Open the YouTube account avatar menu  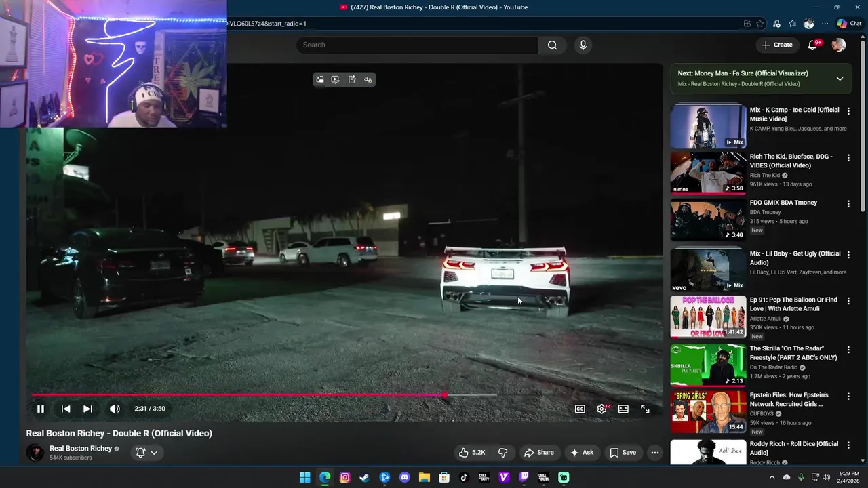[x=839, y=45]
